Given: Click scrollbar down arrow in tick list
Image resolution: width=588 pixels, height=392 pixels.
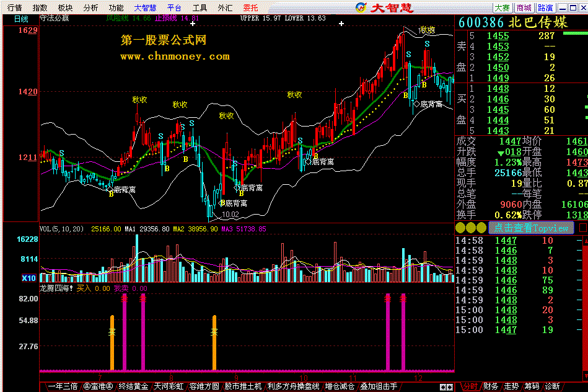Looking at the screenshot, I should (585, 375).
